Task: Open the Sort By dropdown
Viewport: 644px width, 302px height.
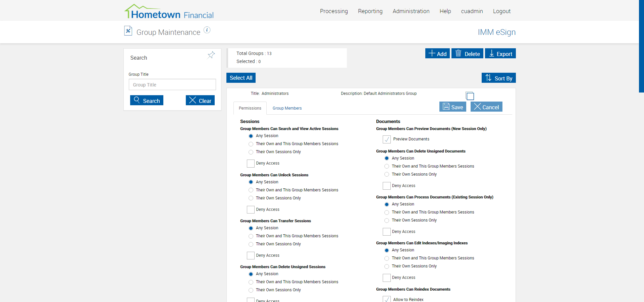Action: pos(498,78)
